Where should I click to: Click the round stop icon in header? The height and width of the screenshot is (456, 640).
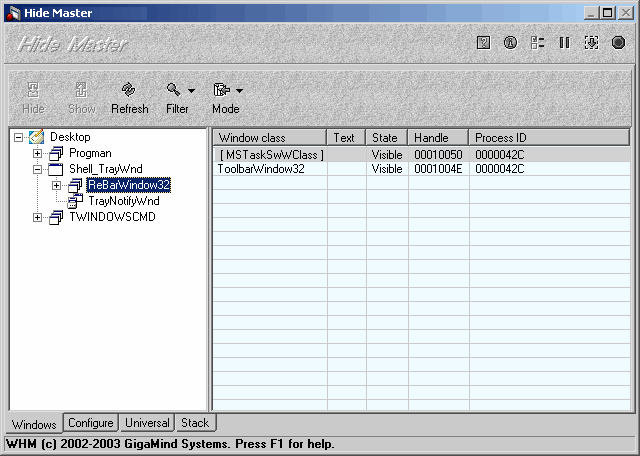click(618, 42)
